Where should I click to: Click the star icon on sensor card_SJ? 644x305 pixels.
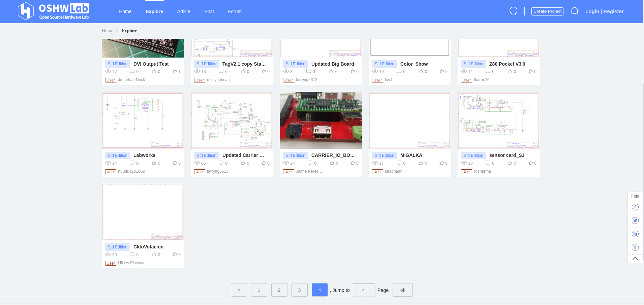coord(531,163)
